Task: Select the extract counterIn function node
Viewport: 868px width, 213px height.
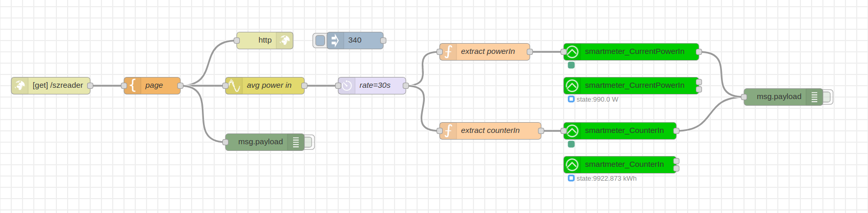Action: coord(490,131)
